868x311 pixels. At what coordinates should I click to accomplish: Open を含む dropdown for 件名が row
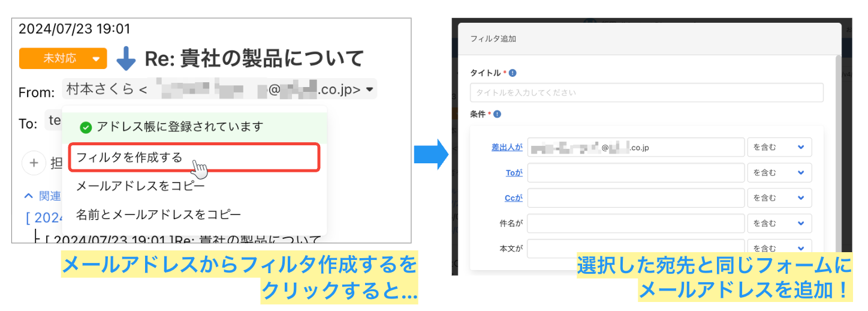[x=779, y=223]
